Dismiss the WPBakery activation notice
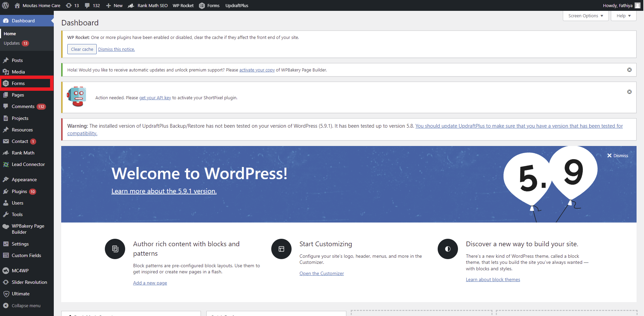 (x=629, y=70)
